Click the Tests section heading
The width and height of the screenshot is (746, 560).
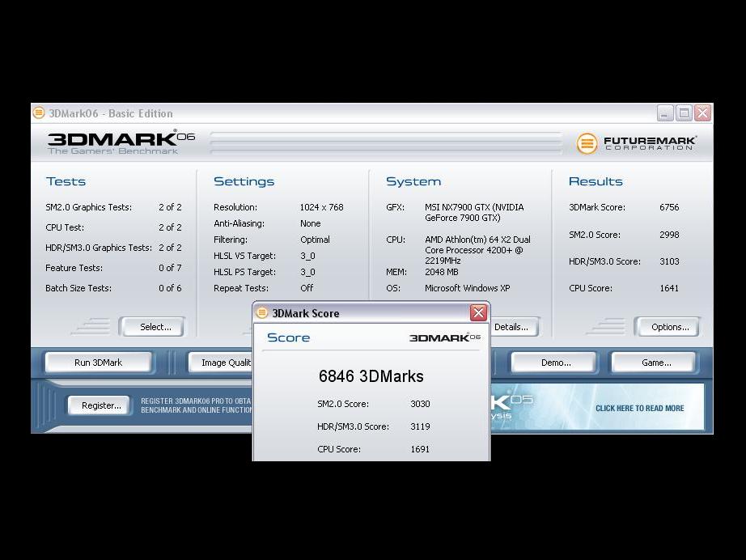(x=66, y=182)
